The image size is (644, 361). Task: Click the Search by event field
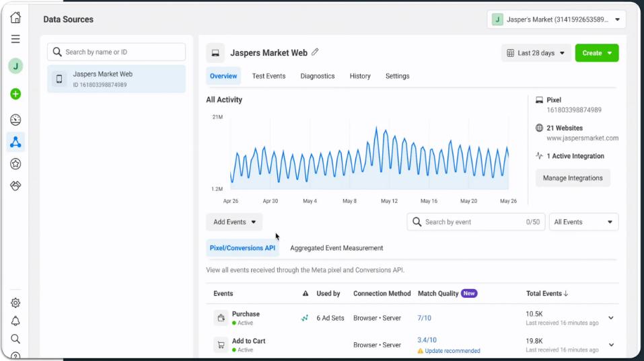click(476, 222)
